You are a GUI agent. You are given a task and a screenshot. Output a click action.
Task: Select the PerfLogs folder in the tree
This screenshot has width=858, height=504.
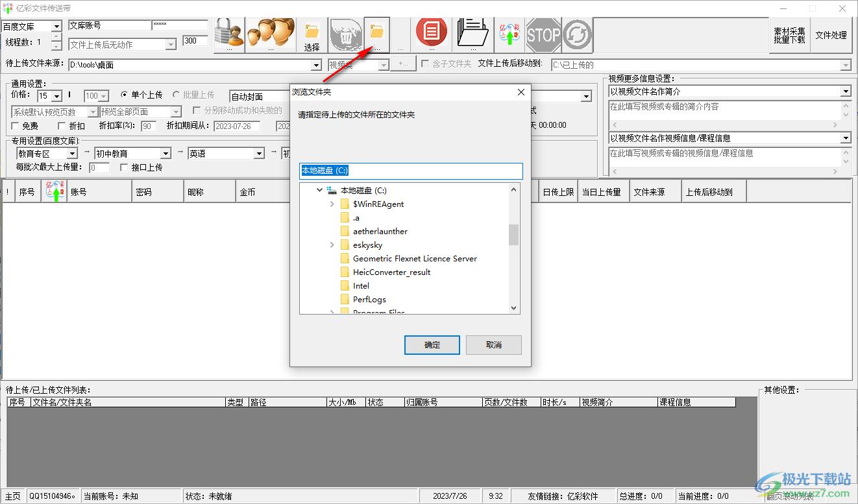coord(369,300)
